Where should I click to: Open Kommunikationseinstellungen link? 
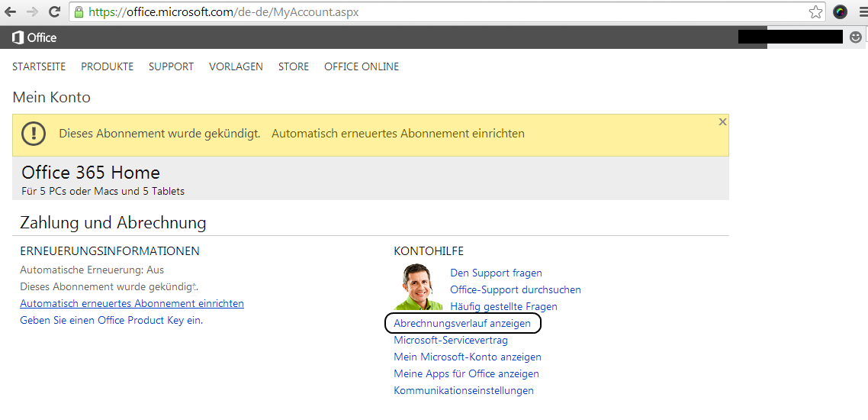[463, 390]
